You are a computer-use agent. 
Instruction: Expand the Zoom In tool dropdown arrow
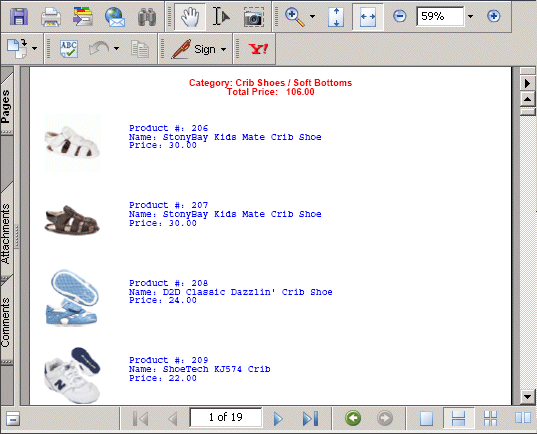pos(312,16)
